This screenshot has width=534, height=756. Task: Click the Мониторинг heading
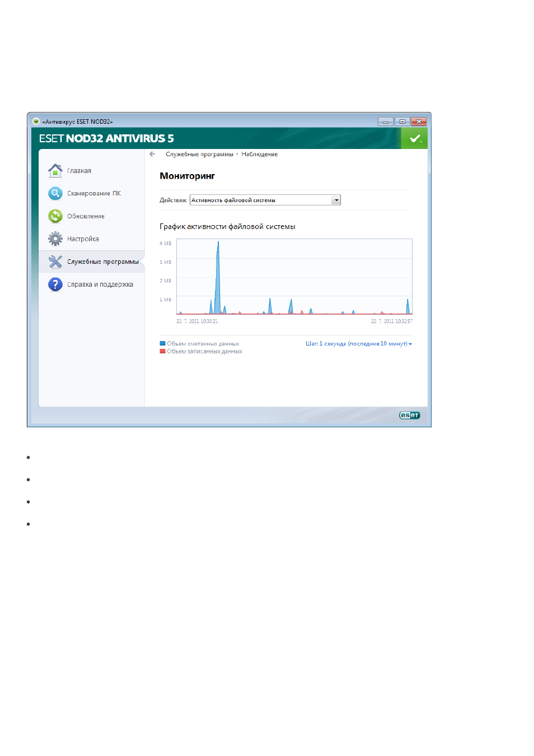click(x=187, y=176)
